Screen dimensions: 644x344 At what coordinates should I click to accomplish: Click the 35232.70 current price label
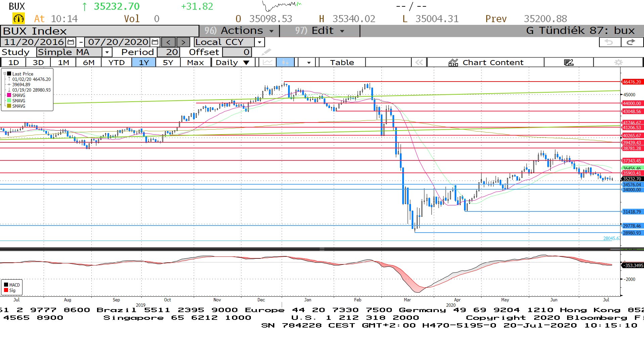click(x=632, y=179)
